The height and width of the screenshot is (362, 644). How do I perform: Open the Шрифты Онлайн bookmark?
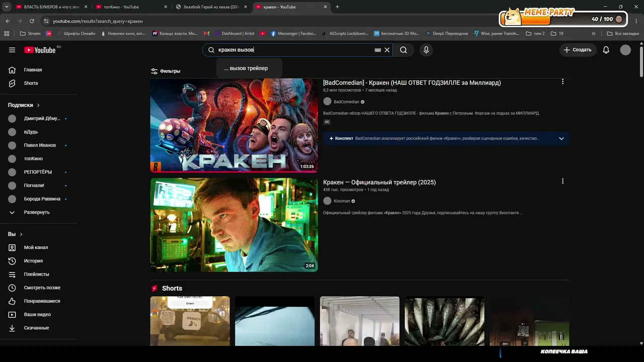click(x=76, y=34)
